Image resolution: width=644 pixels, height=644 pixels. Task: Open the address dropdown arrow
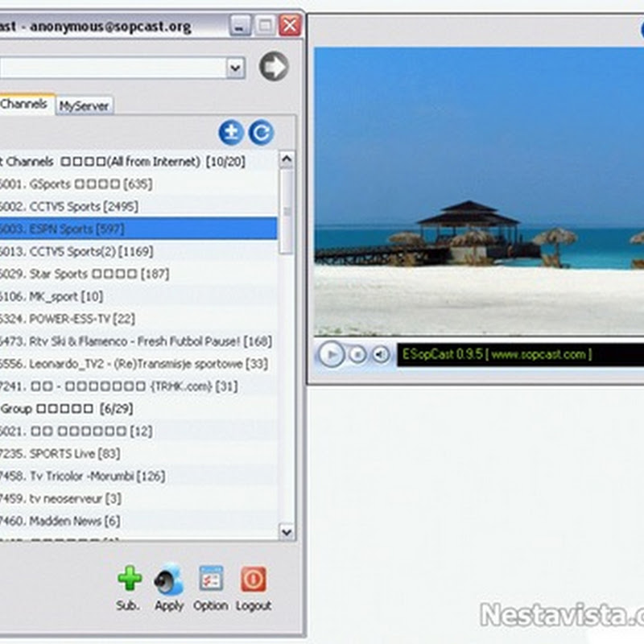tap(235, 68)
